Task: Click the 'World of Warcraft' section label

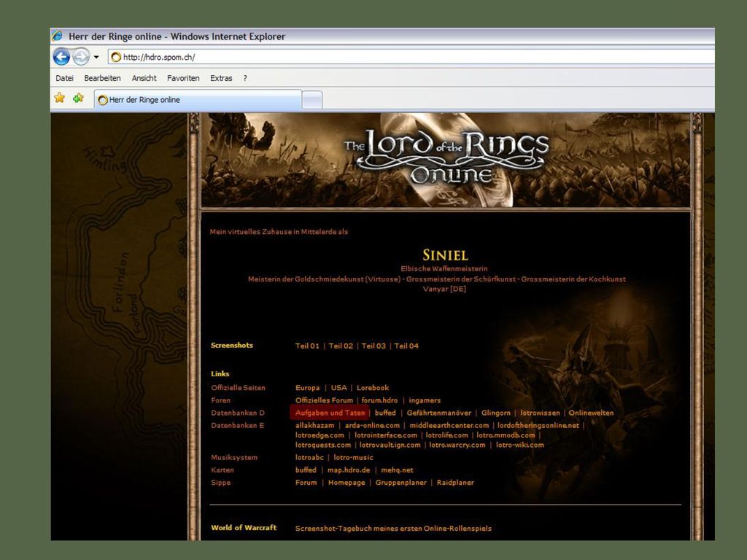Action: [244, 528]
